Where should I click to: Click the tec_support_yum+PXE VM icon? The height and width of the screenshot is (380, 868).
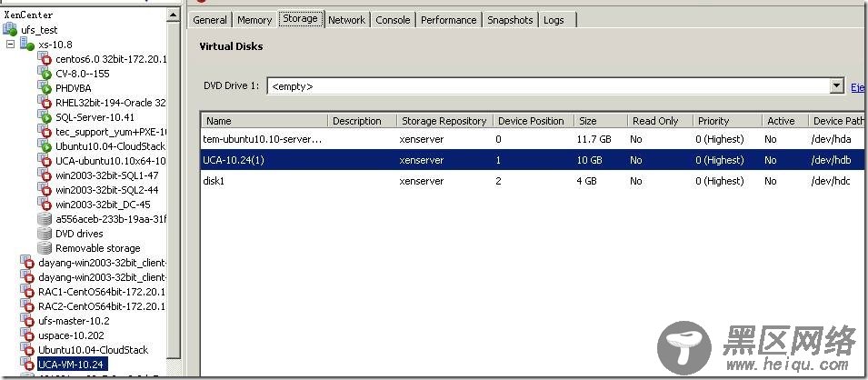[45, 131]
